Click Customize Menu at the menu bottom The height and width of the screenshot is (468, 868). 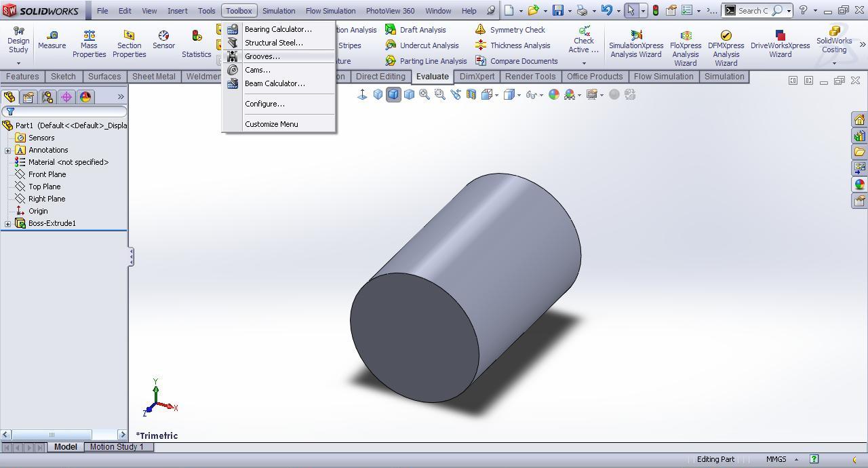coord(271,124)
